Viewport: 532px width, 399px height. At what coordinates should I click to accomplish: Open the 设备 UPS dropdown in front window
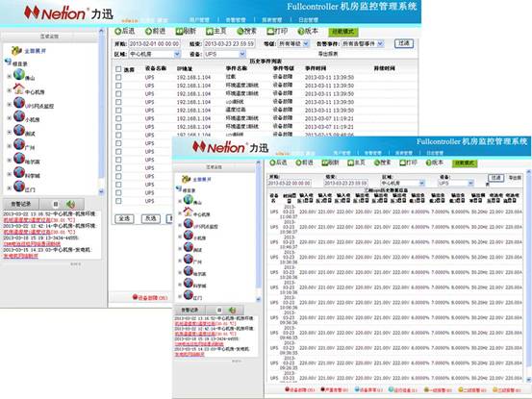[x=456, y=183]
